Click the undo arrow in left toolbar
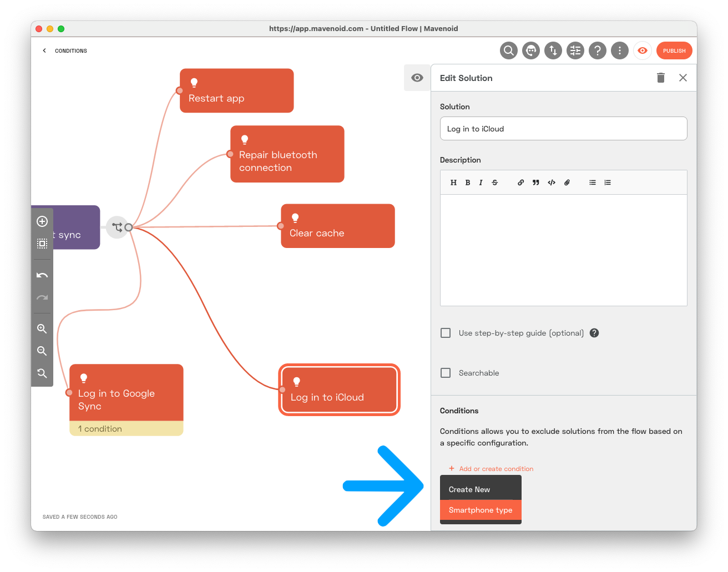Viewport: 728px width, 572px height. click(x=42, y=275)
